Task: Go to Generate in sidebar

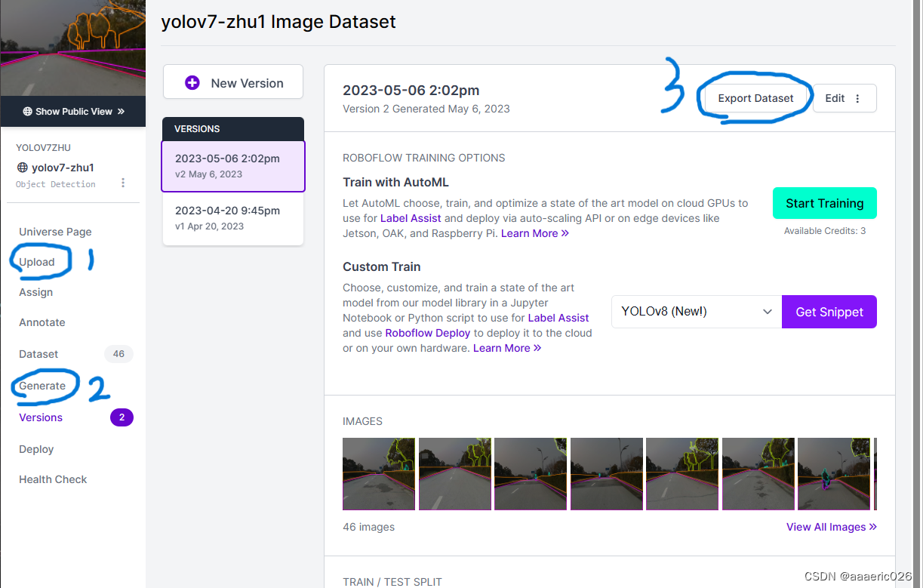Action: [x=42, y=386]
